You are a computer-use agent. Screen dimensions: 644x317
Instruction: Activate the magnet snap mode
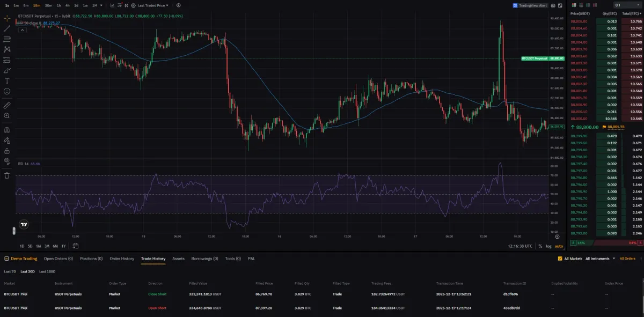coord(7,129)
